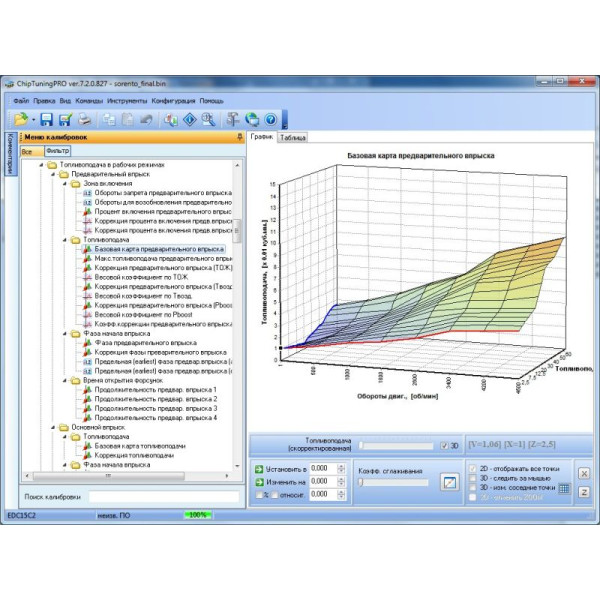Collapse the 'Зона включения' folder
The height and width of the screenshot is (600, 600).
[62, 184]
